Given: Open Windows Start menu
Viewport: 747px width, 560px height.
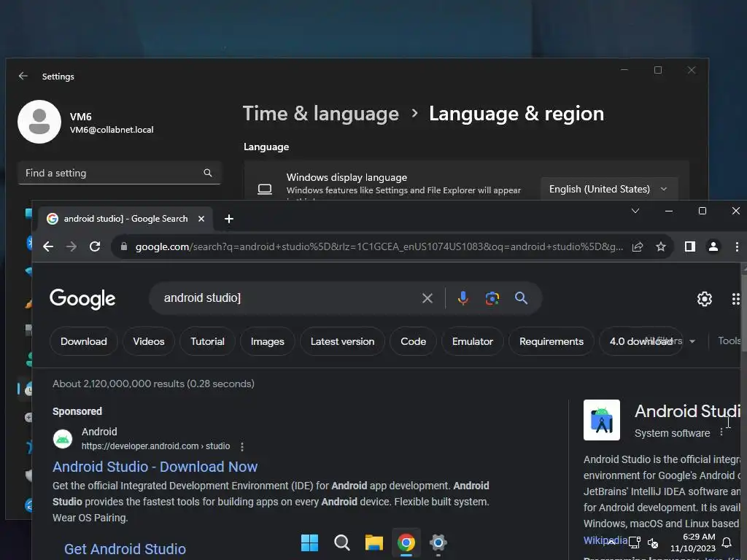Looking at the screenshot, I should (309, 542).
